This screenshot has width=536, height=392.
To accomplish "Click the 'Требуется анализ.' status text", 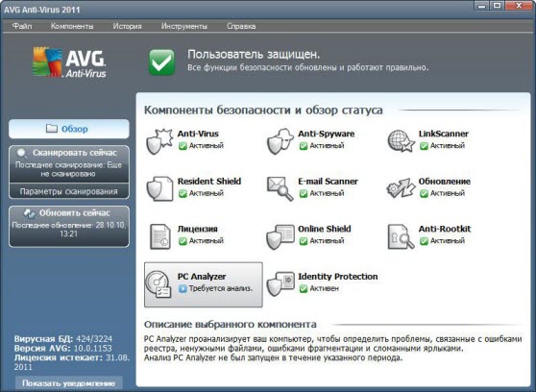I will pos(221,288).
